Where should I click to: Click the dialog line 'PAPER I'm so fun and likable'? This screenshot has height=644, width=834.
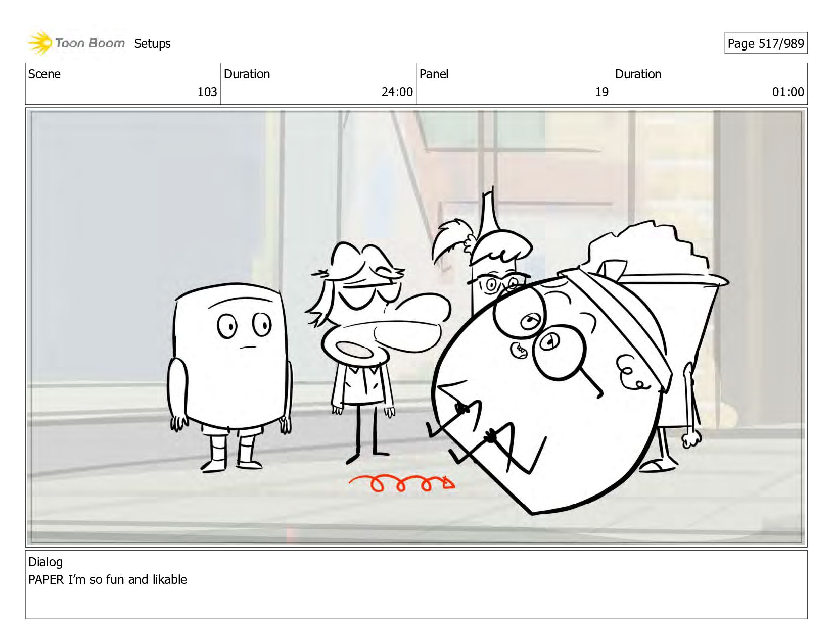[x=108, y=579]
